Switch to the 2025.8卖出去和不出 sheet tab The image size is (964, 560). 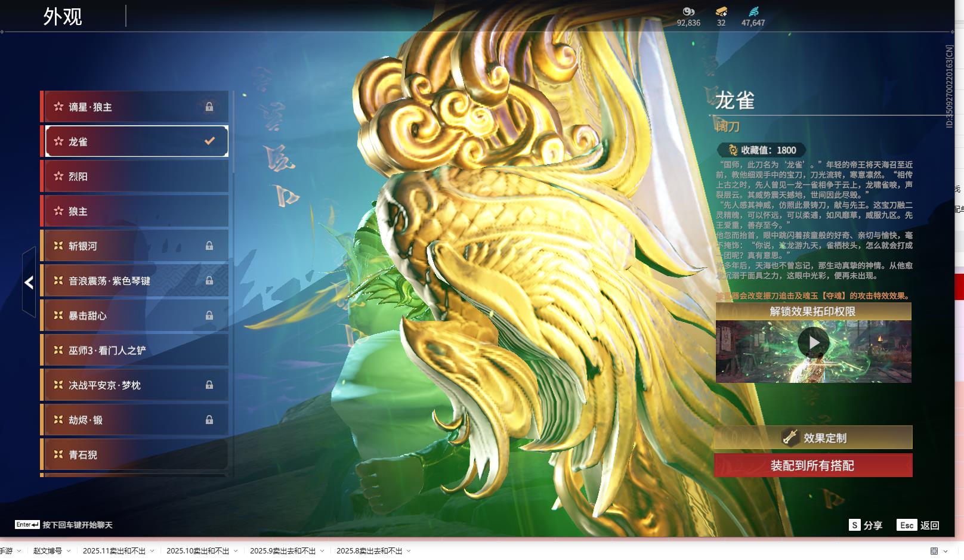point(369,551)
